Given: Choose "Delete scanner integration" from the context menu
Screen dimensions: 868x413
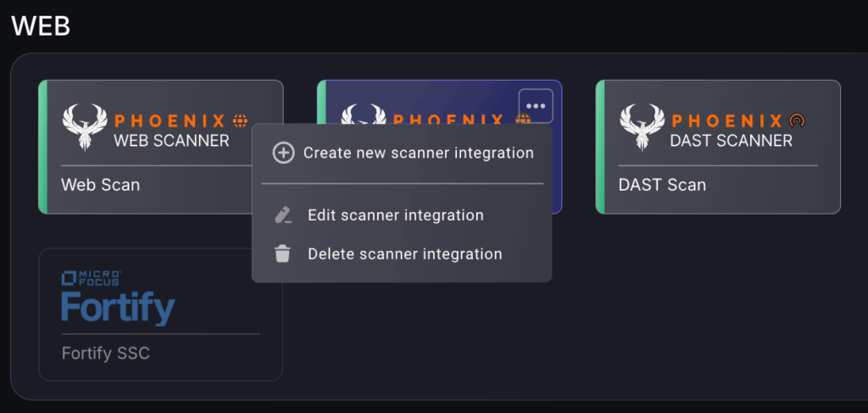Looking at the screenshot, I should pos(404,254).
